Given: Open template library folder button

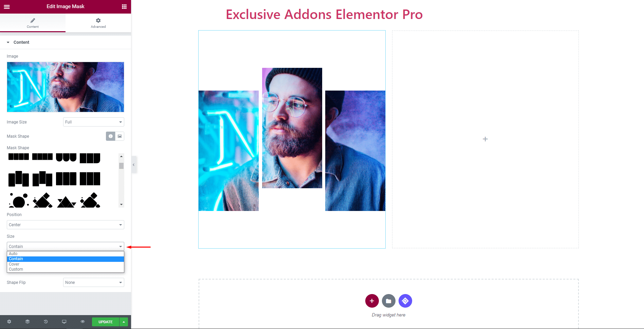Looking at the screenshot, I should (389, 301).
